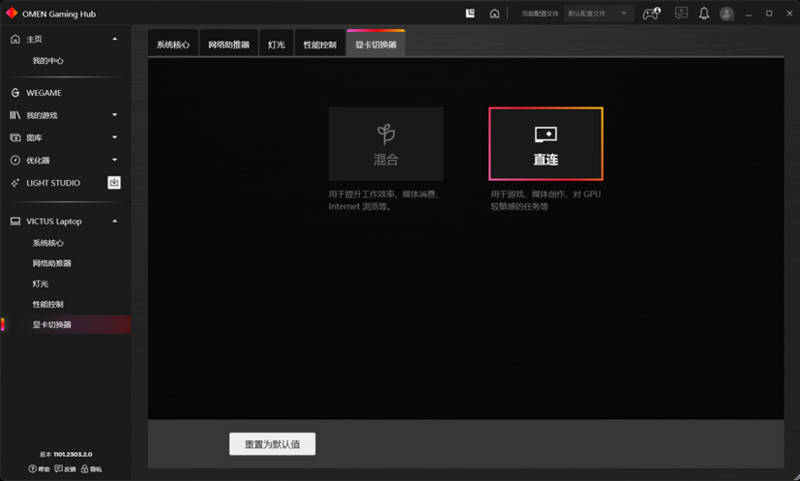Open LIGHT STUDIO sidebar entry

tap(53, 183)
